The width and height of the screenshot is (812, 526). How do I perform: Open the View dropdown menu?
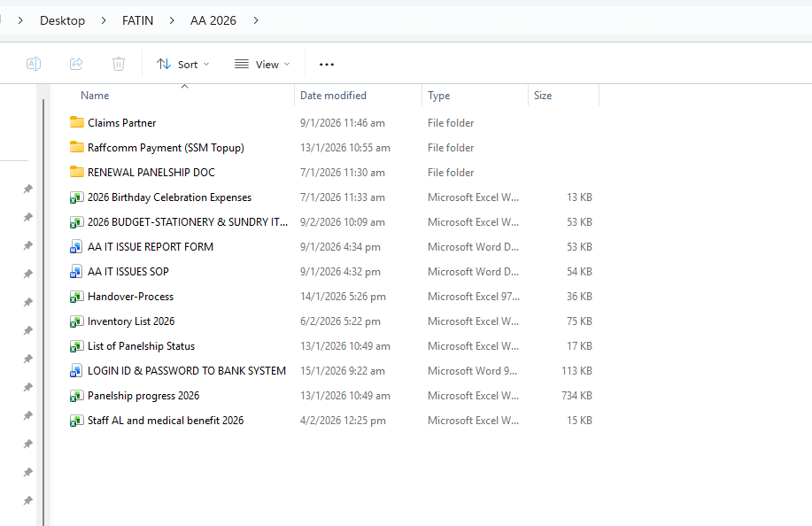pyautogui.click(x=262, y=64)
